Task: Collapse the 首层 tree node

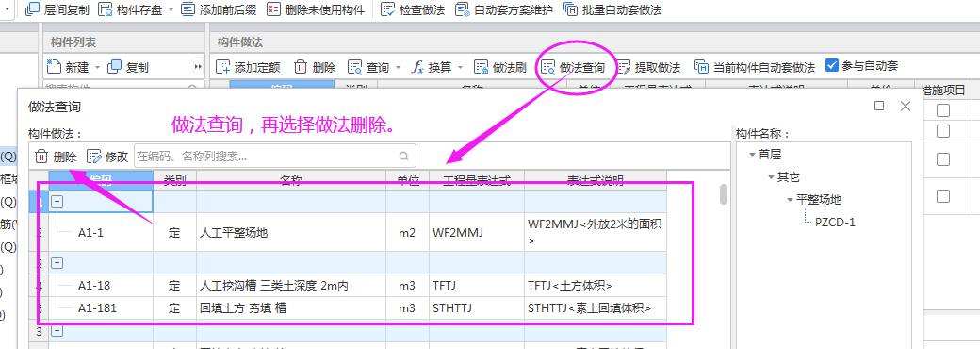Action: 752,155
